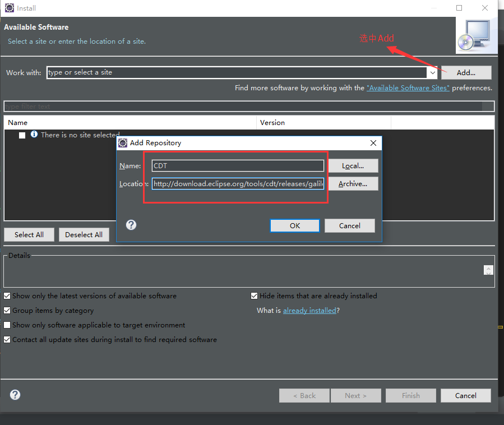
Task: Toggle 'Group items by category' checkbox
Action: [7, 311]
